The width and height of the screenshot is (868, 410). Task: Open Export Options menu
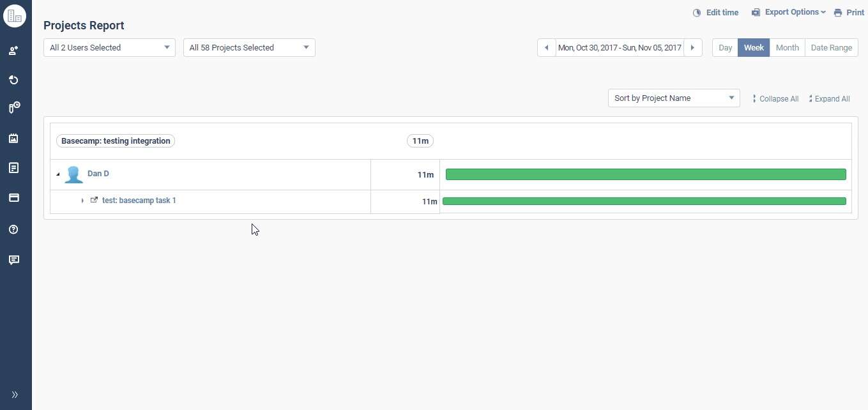(788, 12)
